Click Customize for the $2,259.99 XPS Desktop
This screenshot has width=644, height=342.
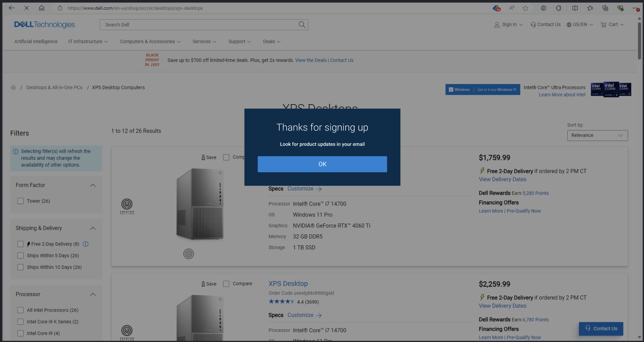point(304,315)
